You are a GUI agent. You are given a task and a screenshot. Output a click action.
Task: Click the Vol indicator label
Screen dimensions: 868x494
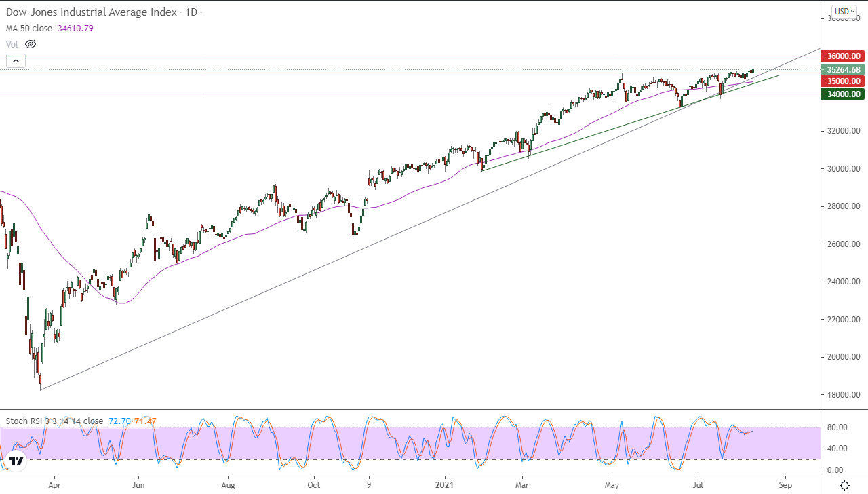(x=12, y=44)
